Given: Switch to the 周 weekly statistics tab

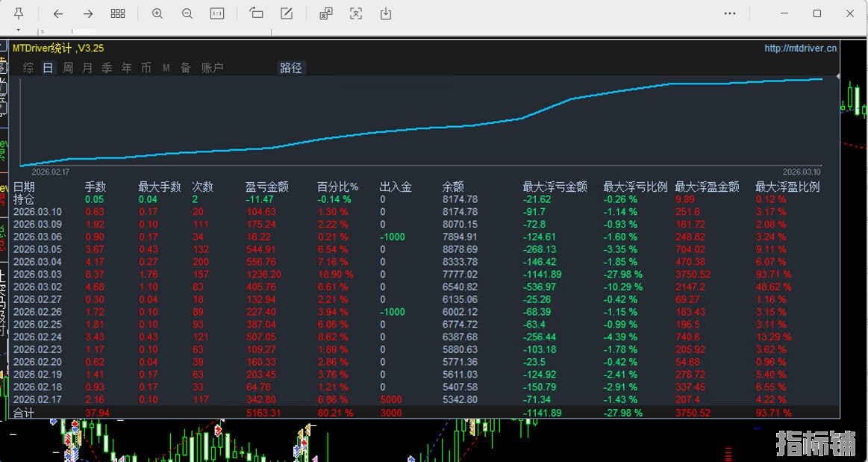Looking at the screenshot, I should click(x=68, y=68).
